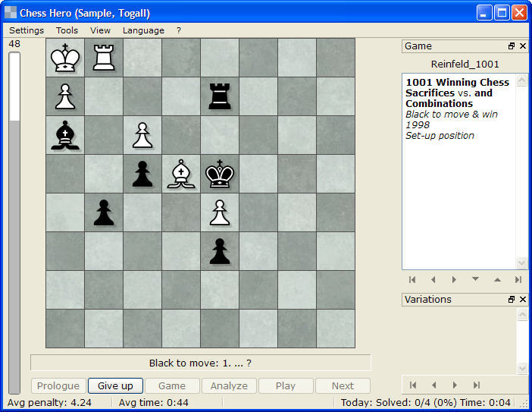Click the Prologue button
This screenshot has width=532, height=412.
tap(58, 386)
